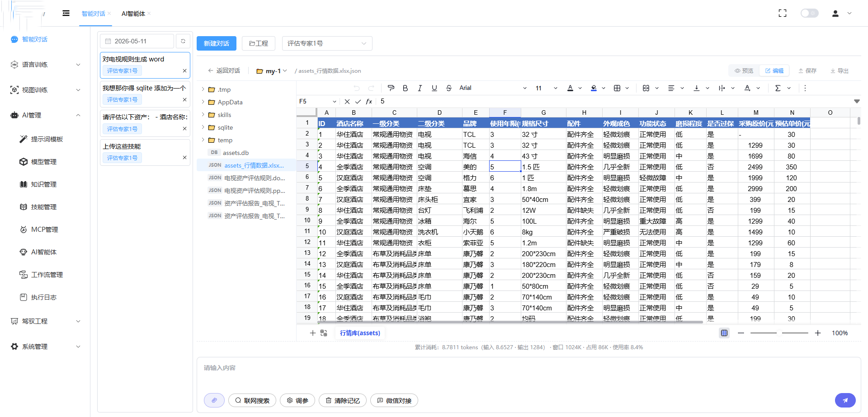
Task: Click the fx insert function icon
Action: [369, 101]
